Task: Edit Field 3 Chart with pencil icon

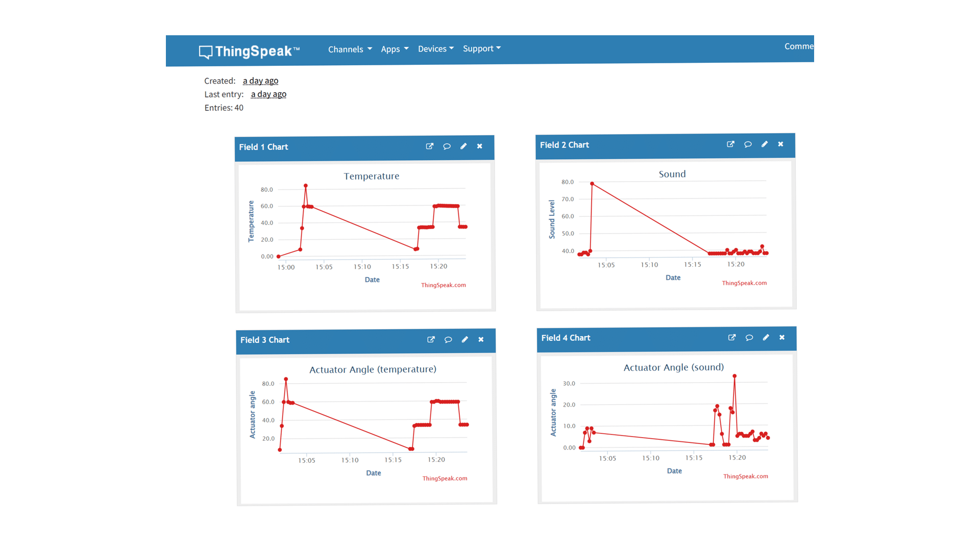Action: (464, 340)
